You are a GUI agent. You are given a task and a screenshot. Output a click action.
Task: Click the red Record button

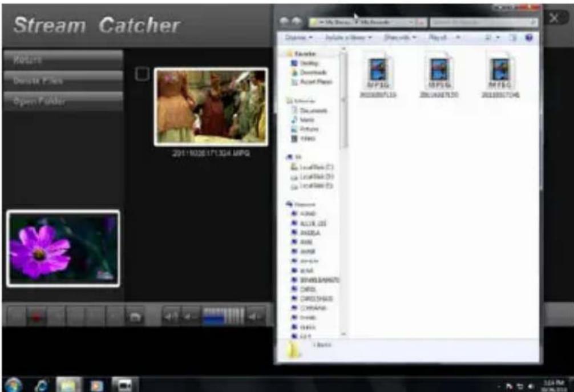click(x=37, y=317)
